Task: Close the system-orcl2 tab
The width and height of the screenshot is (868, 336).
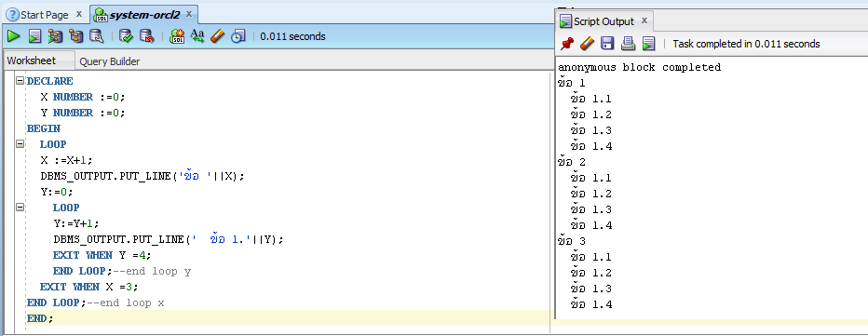Action: [189, 14]
